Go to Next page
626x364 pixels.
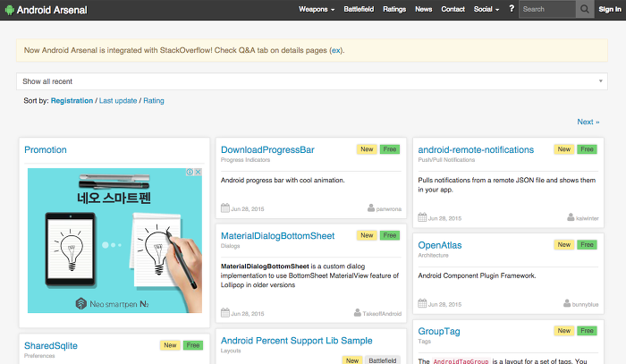point(588,122)
